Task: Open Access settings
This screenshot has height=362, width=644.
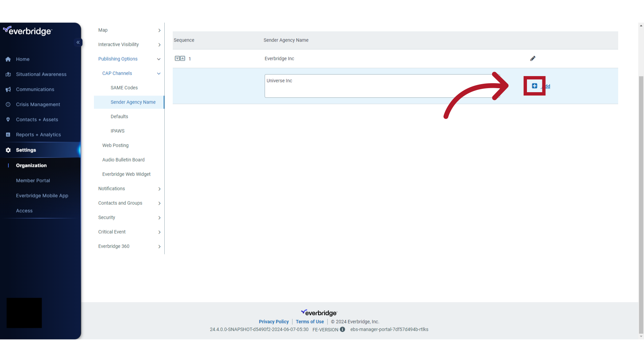Action: [x=24, y=211]
